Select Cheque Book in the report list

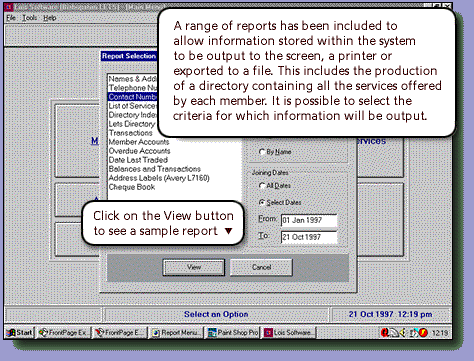click(132, 187)
